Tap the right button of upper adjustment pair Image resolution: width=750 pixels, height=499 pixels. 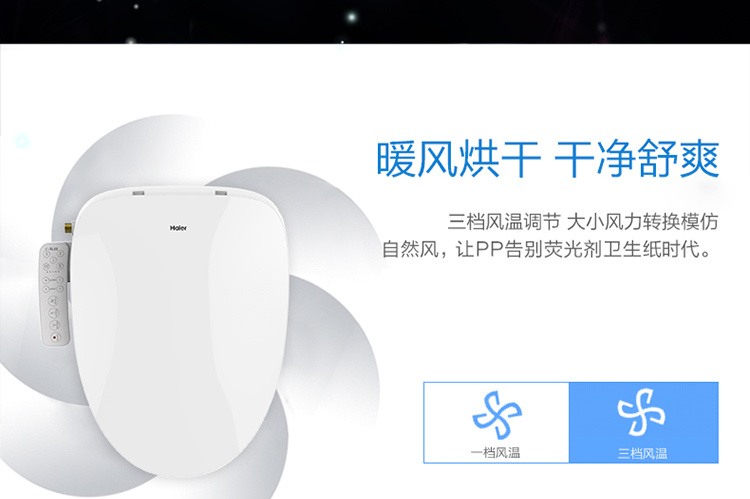60,280
